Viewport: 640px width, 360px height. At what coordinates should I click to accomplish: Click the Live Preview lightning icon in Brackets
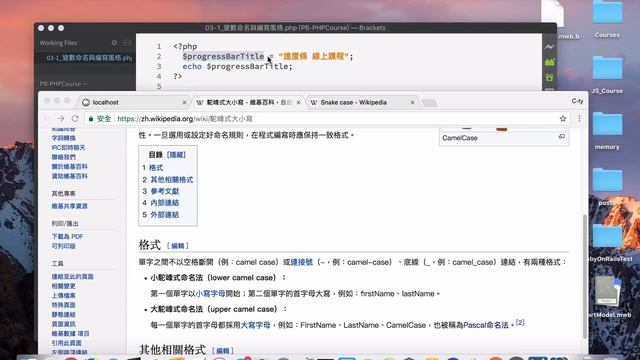click(549, 47)
